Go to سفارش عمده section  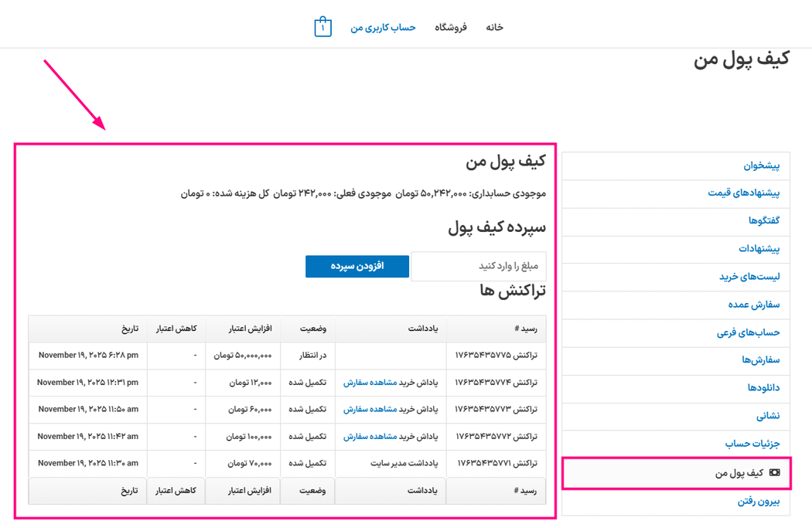(x=755, y=305)
